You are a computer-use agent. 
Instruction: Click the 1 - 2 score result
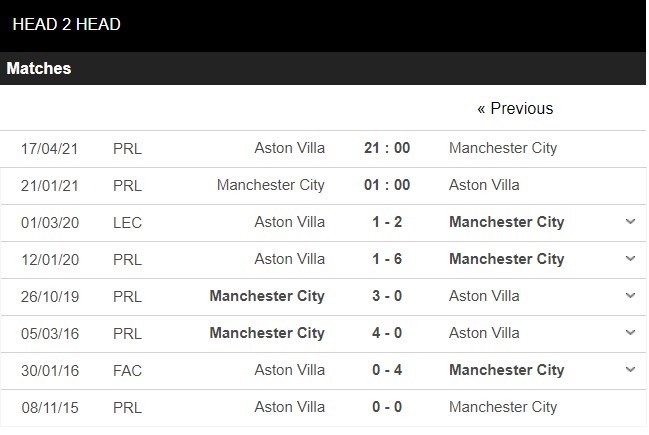pyautogui.click(x=387, y=222)
